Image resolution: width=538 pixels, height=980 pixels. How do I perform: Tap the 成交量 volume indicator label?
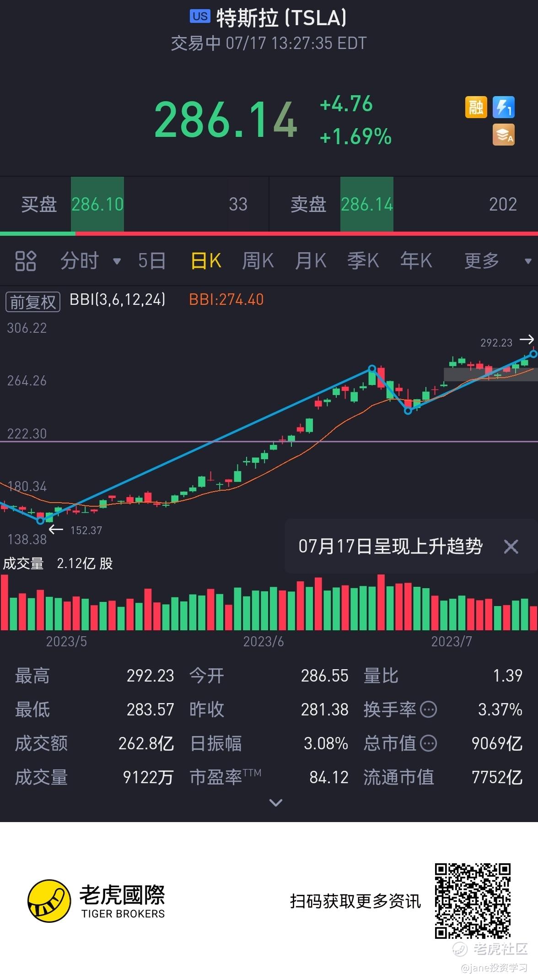pyautogui.click(x=23, y=563)
